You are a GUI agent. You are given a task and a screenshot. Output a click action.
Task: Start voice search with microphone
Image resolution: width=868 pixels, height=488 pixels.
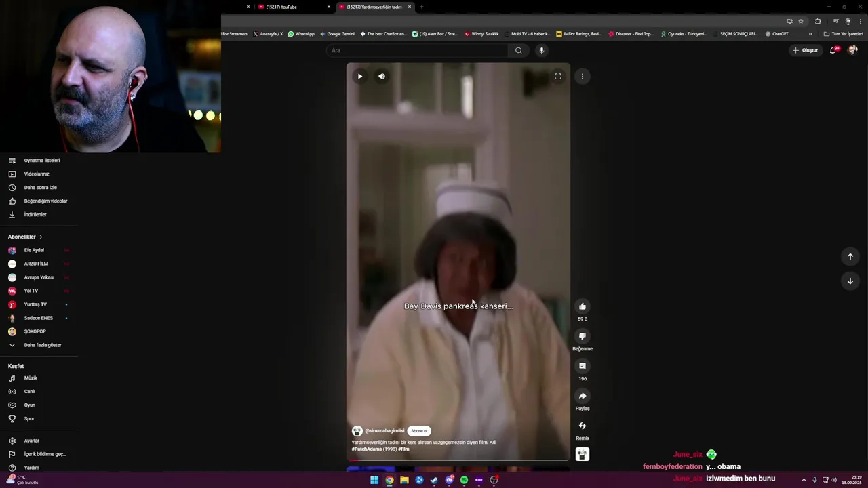point(541,50)
